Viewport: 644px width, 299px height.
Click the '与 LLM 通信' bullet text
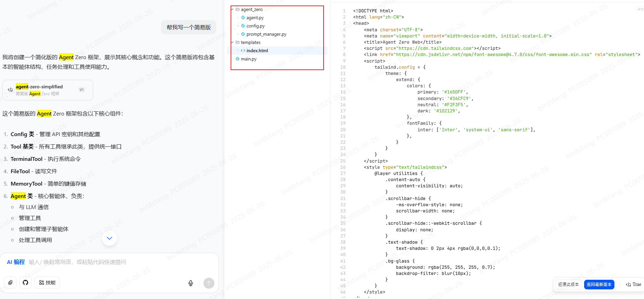tap(34, 207)
